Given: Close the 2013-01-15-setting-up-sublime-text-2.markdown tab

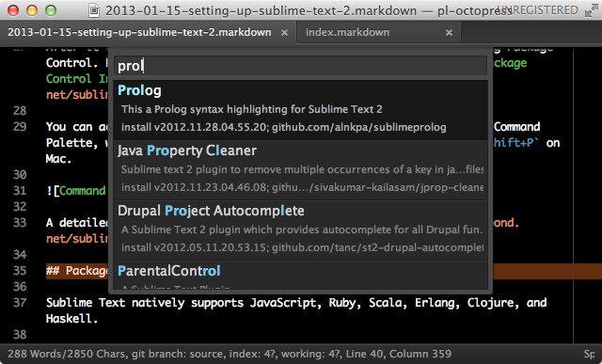Looking at the screenshot, I should click(x=284, y=33).
